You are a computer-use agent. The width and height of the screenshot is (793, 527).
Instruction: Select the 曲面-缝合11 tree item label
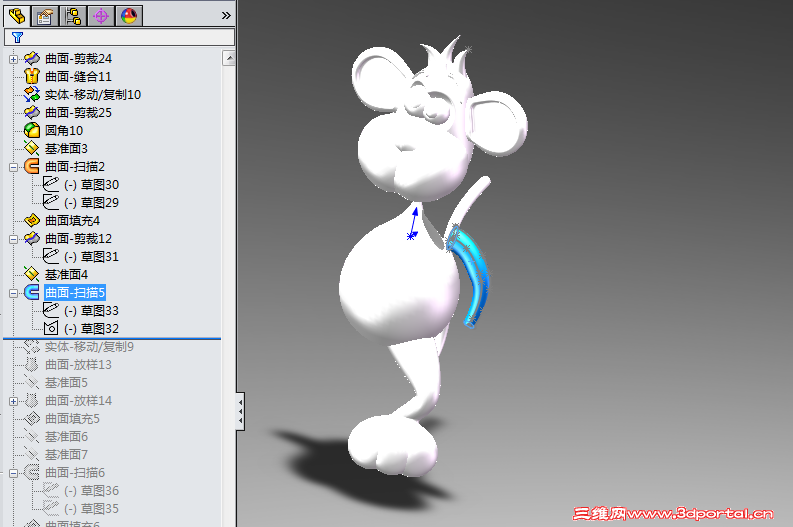(x=78, y=77)
